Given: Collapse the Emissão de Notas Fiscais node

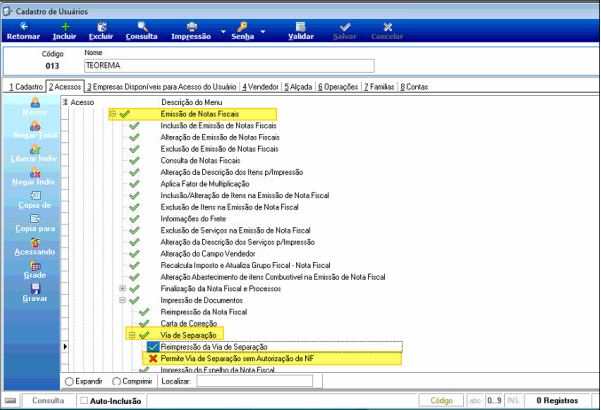Looking at the screenshot, I should (113, 114).
